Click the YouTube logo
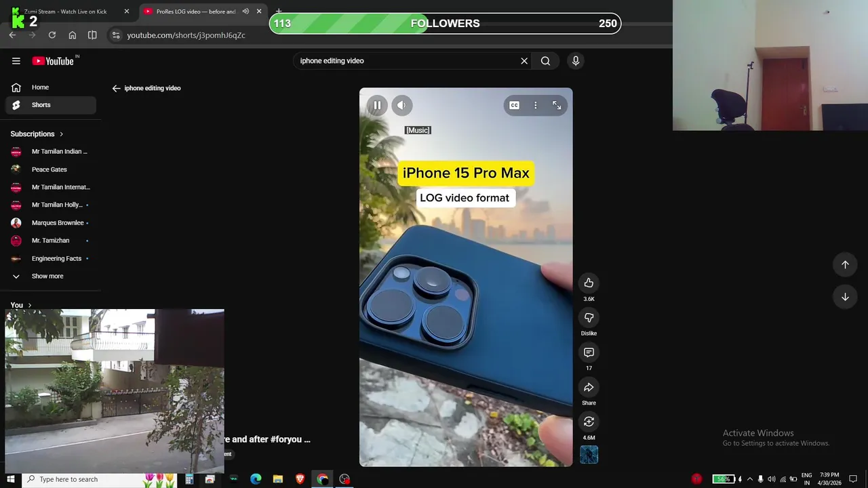The width and height of the screenshot is (868, 488). point(53,61)
